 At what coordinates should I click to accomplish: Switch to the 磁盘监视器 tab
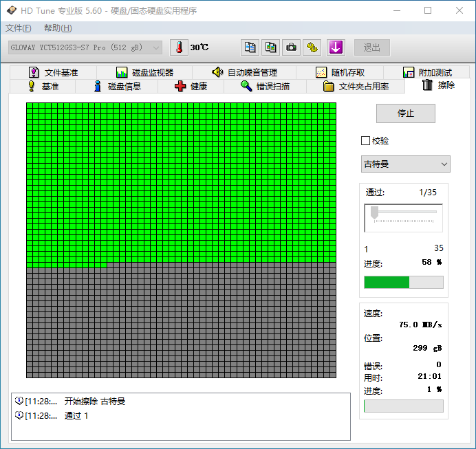click(145, 72)
